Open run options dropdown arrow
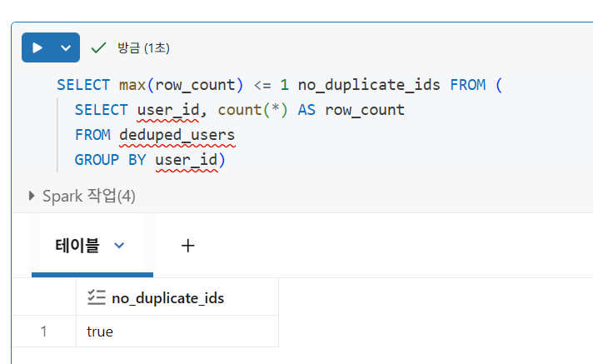The image size is (593, 364). (x=66, y=47)
